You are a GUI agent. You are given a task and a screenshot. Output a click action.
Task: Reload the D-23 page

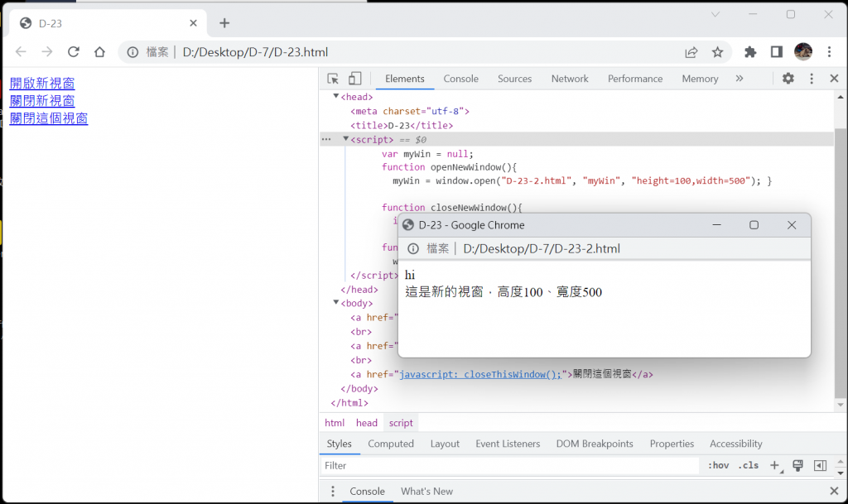(x=74, y=52)
